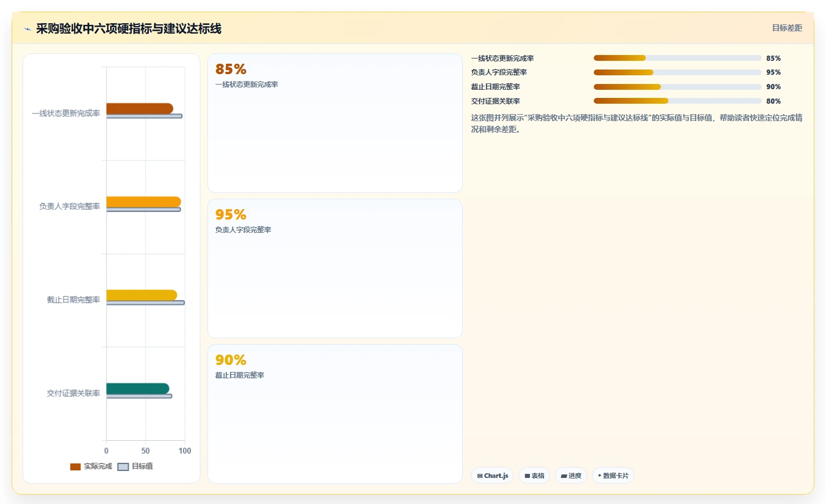Click the 100 tick on chart axis
This screenshot has height=504, width=826.
pos(185,451)
